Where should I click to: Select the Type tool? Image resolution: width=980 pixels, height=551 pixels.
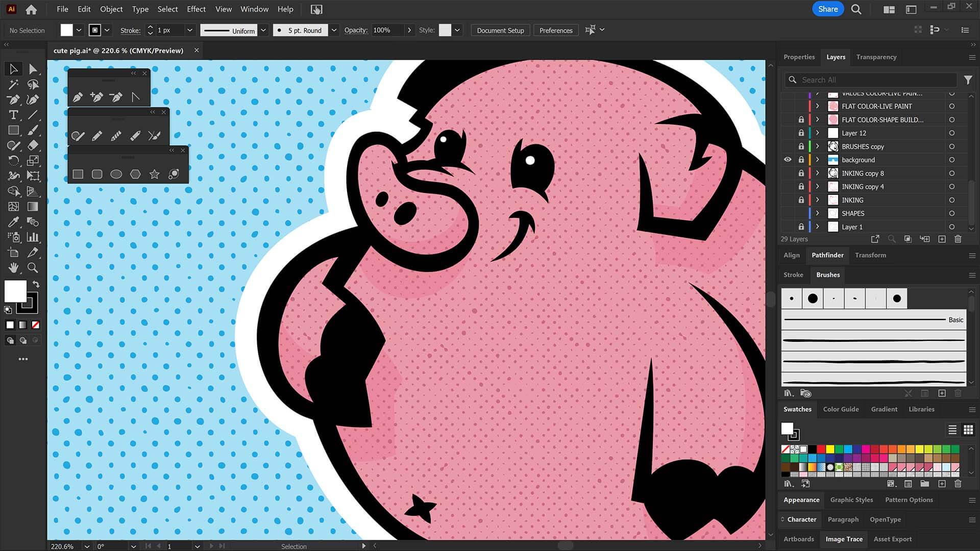coord(13,115)
